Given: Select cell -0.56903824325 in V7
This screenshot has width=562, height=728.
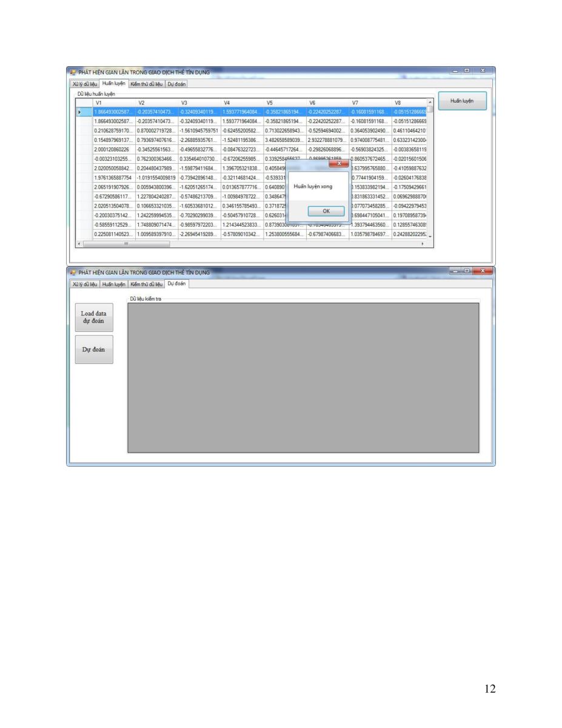Looking at the screenshot, I should tap(370, 149).
